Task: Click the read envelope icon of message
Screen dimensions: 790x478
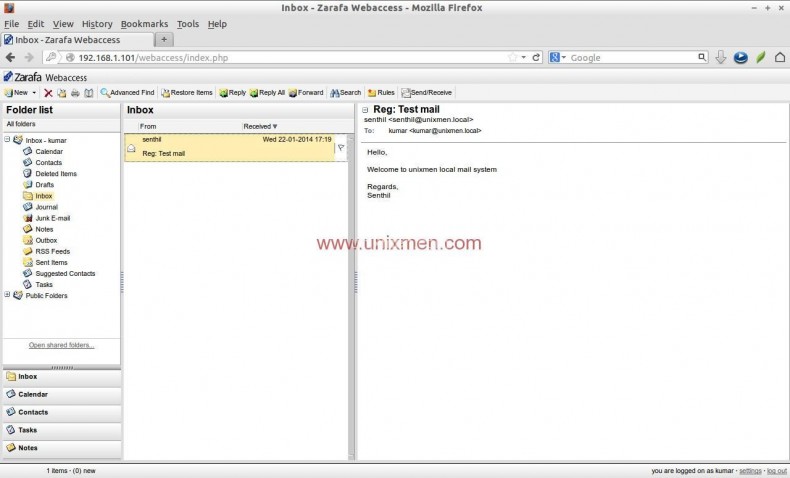Action: [131, 148]
